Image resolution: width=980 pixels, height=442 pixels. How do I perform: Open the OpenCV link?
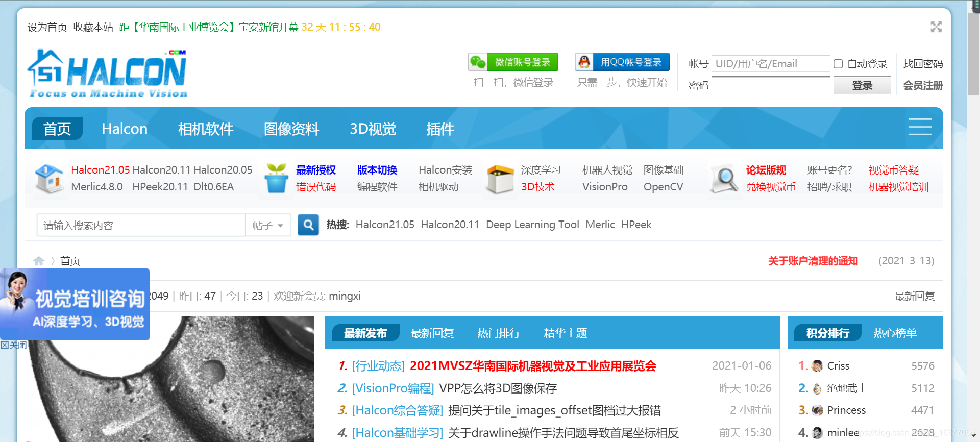tap(664, 187)
